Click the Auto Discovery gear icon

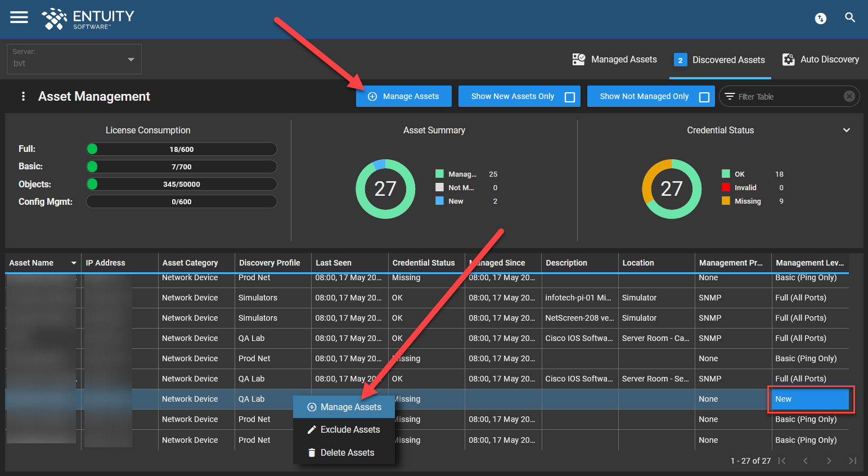(789, 59)
